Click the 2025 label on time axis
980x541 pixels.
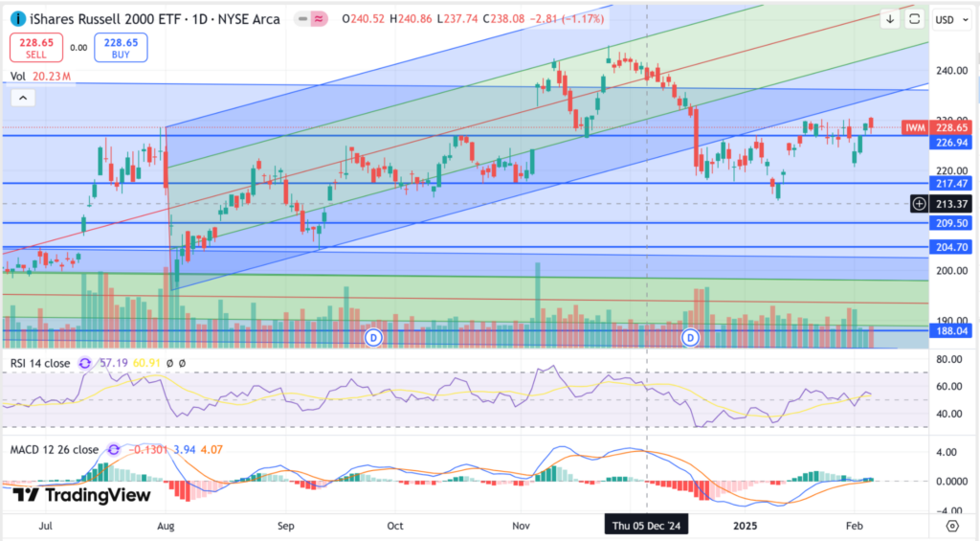745,526
